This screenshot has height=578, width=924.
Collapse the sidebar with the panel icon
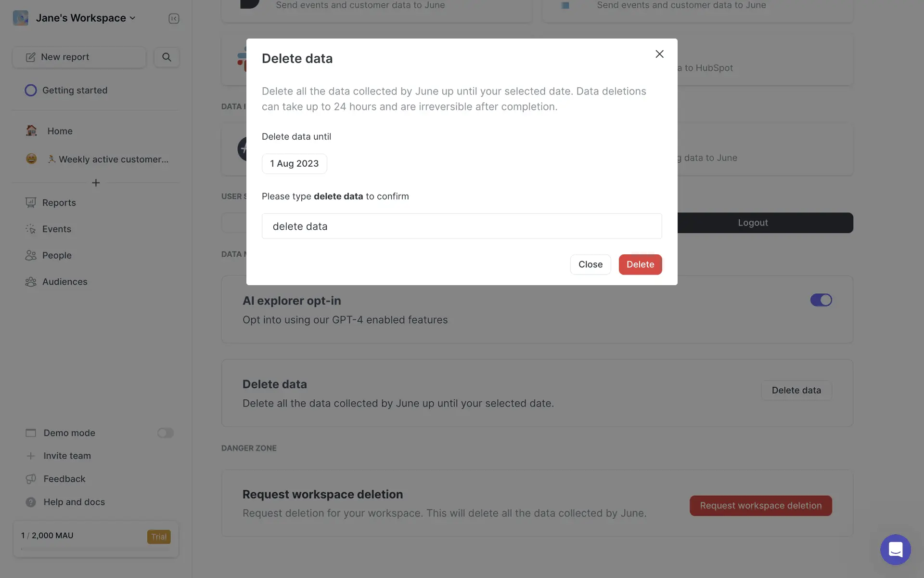174,18
